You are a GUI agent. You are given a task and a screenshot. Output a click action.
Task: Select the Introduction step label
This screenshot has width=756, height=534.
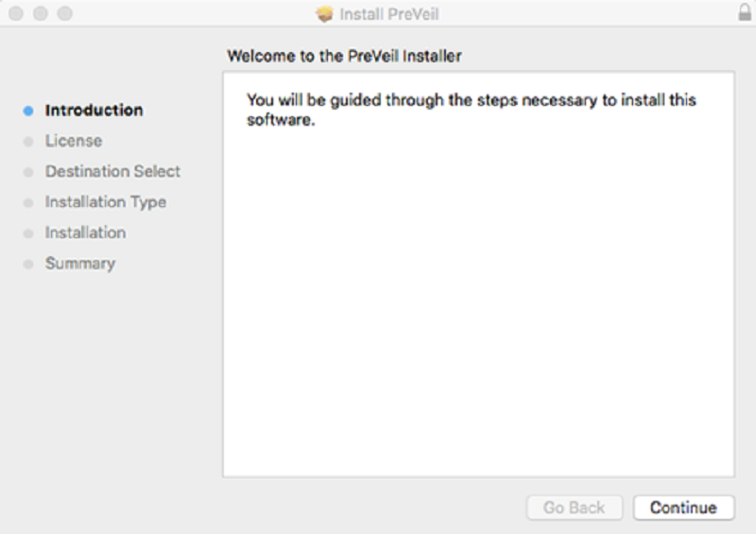(x=94, y=110)
